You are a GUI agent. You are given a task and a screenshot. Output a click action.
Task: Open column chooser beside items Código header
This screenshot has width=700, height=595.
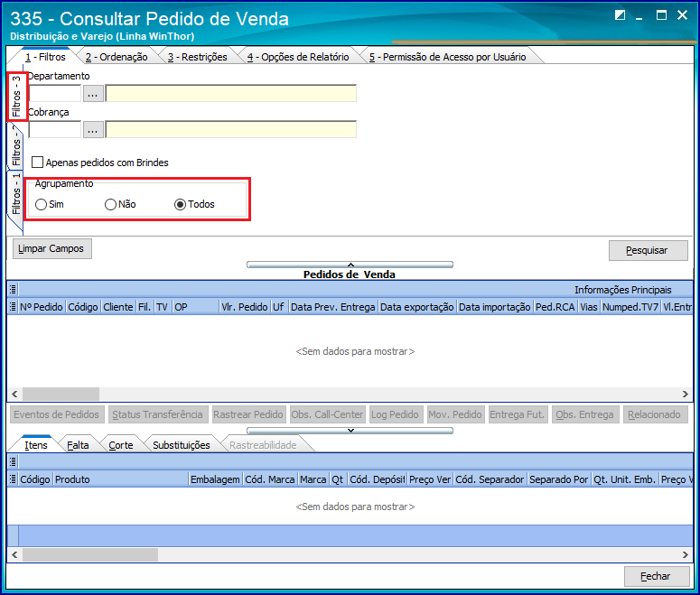pos(13,479)
